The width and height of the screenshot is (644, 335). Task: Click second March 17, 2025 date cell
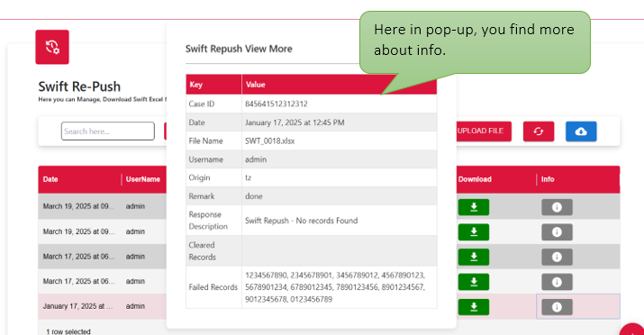click(79, 281)
